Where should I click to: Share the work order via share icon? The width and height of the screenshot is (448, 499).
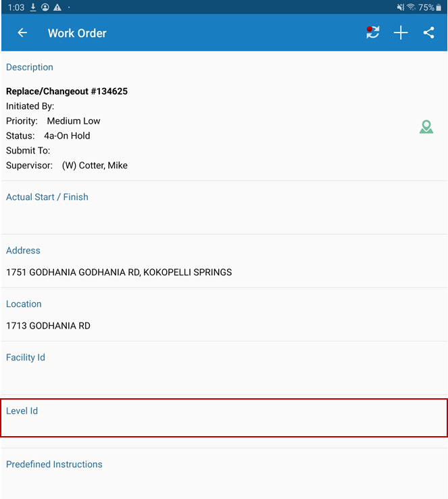pos(428,32)
